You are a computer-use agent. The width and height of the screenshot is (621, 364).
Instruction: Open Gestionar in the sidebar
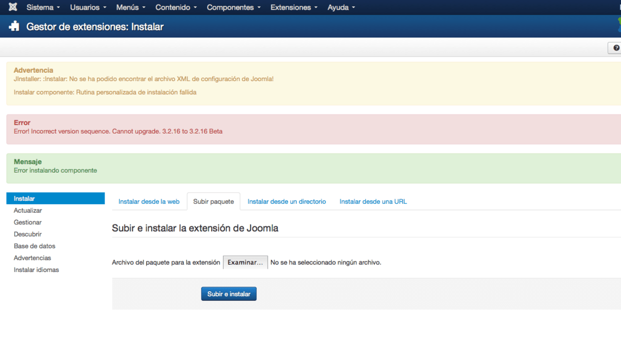tap(28, 222)
